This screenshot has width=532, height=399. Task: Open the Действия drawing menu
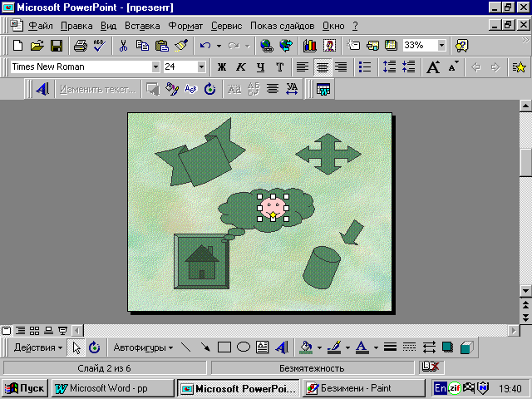pyautogui.click(x=37, y=347)
